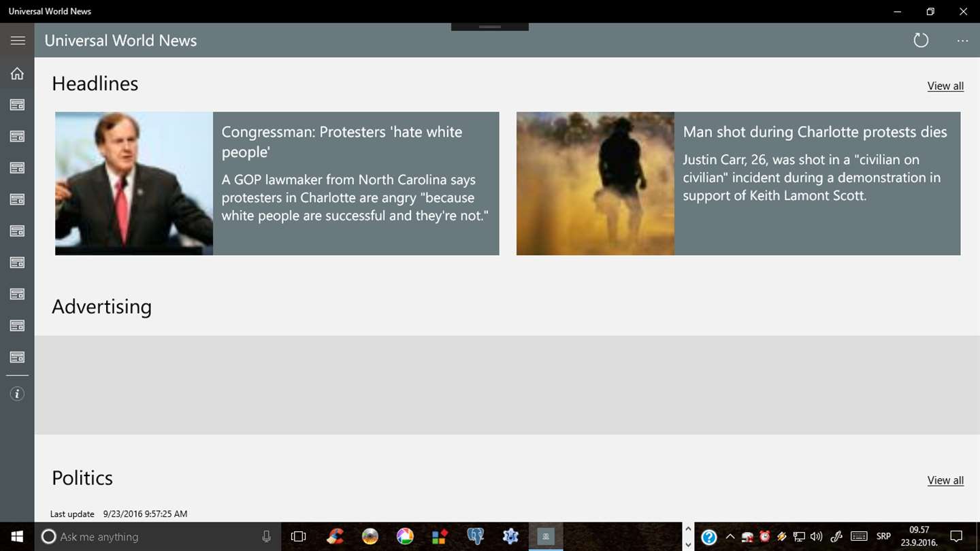Open the clock and calendar flyout
Viewport: 980px width, 551px height.
tap(919, 537)
